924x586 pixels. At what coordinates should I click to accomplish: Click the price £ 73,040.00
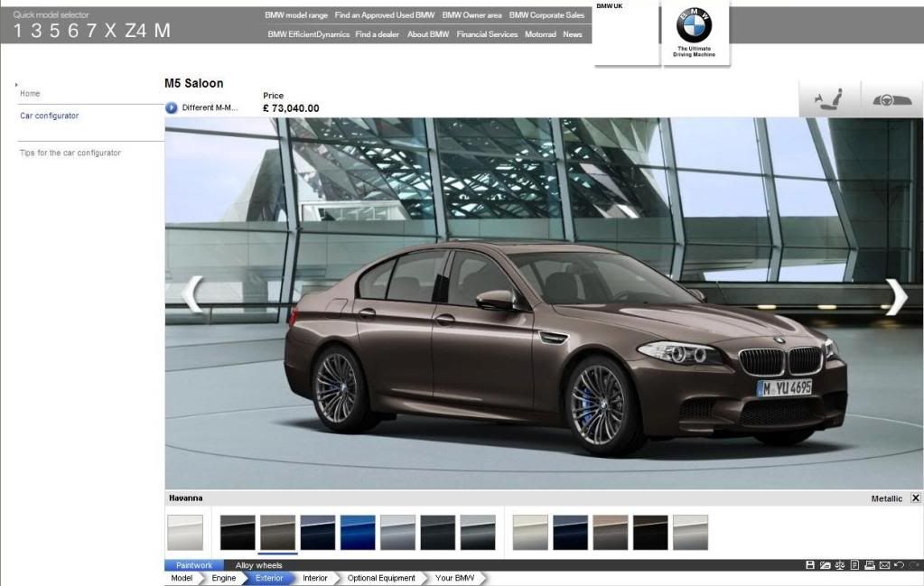coord(291,108)
